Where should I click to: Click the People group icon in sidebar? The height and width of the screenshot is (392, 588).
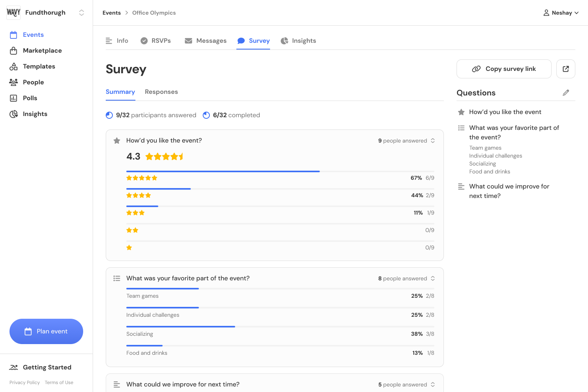[13, 82]
